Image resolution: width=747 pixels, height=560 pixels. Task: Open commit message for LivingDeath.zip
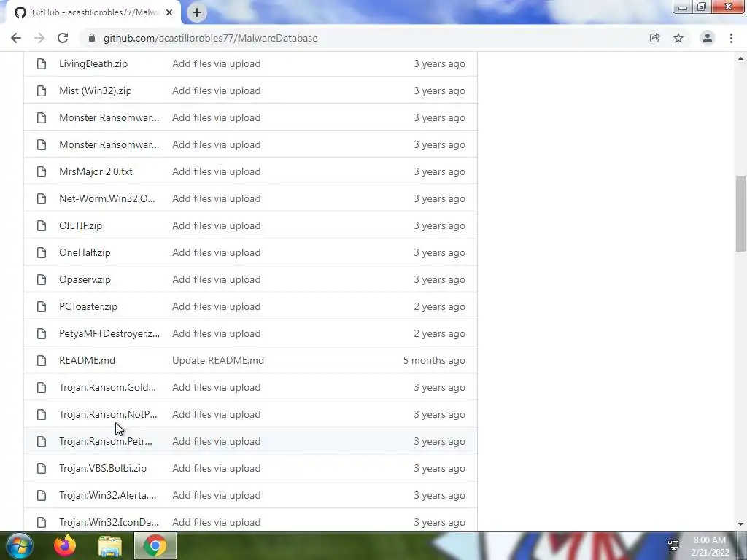pyautogui.click(x=216, y=64)
